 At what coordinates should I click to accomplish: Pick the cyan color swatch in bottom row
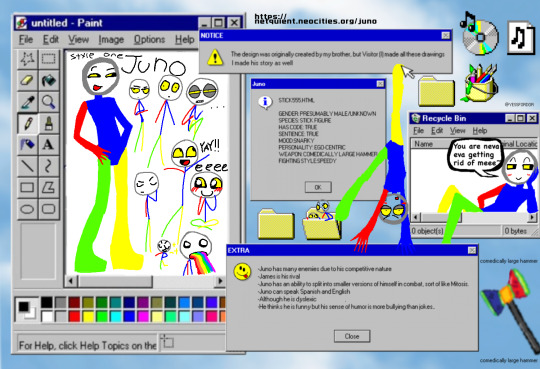(x=116, y=316)
